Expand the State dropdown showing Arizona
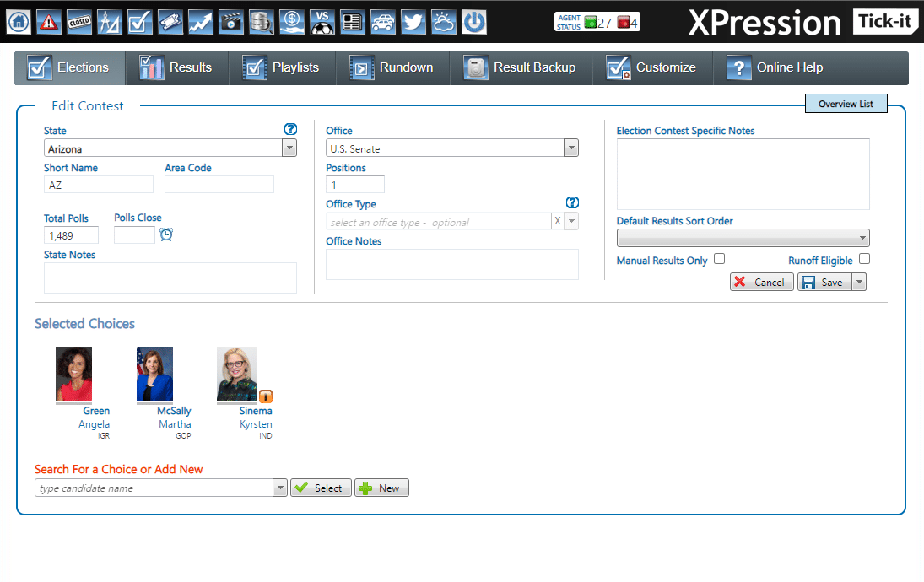 pyautogui.click(x=289, y=148)
